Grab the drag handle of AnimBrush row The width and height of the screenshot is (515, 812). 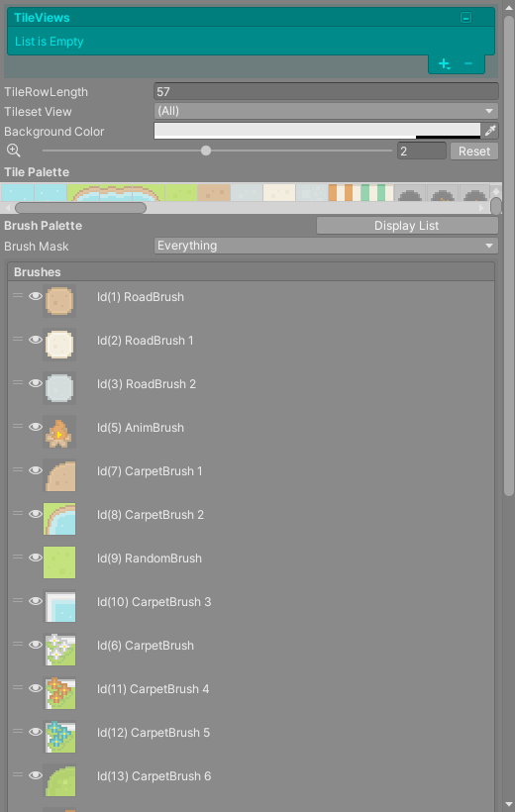point(18,426)
